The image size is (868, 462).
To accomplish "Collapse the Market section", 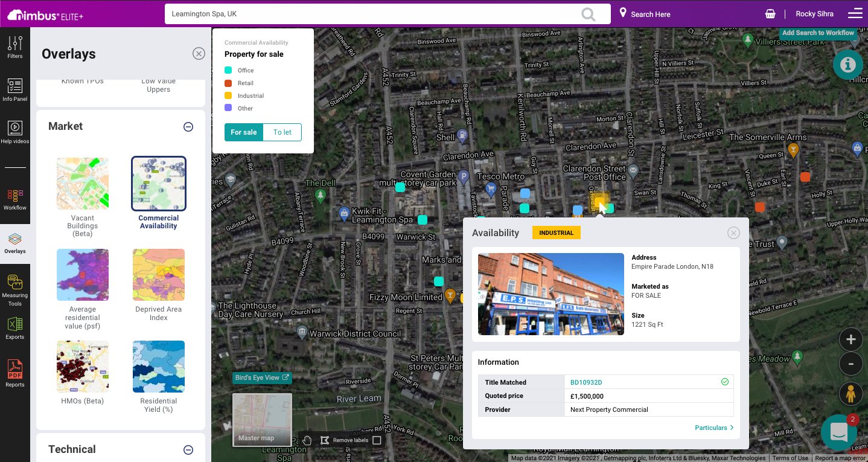I will pos(188,127).
